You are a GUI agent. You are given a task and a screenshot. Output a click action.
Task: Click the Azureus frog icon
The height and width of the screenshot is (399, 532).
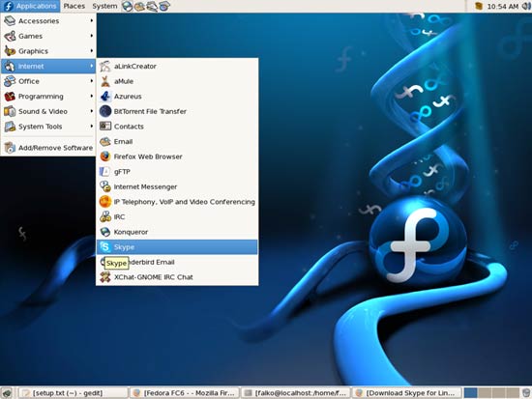(x=105, y=97)
